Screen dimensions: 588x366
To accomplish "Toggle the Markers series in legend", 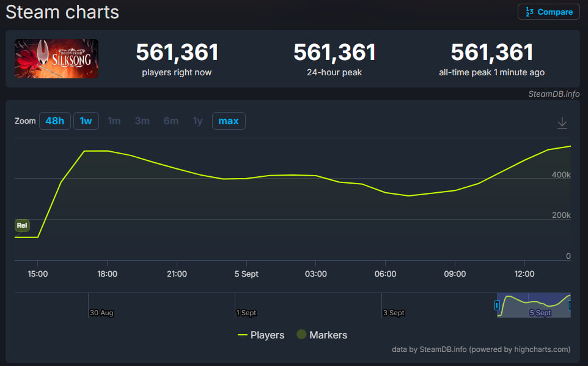I will point(322,335).
